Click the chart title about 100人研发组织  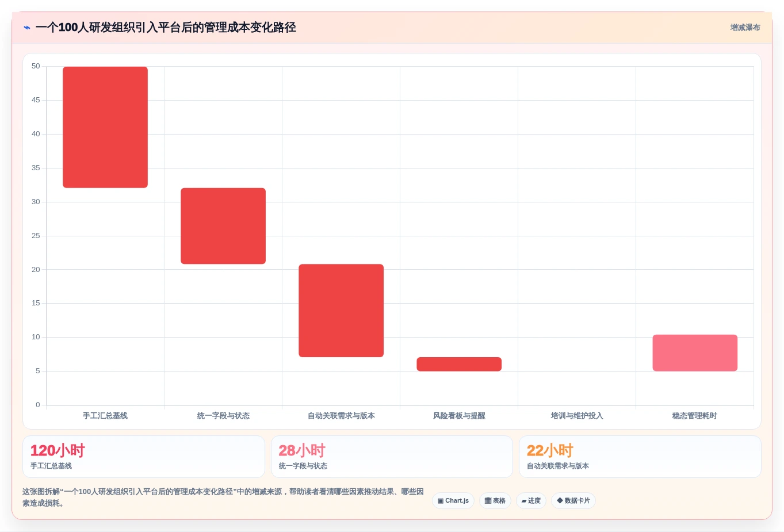(x=166, y=28)
